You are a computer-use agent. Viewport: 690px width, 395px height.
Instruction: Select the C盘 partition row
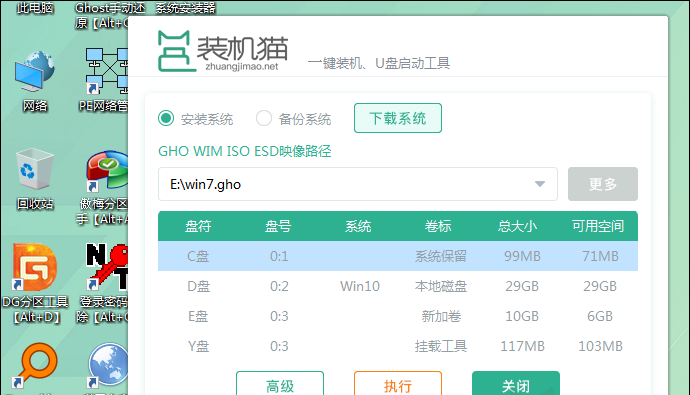coord(398,256)
